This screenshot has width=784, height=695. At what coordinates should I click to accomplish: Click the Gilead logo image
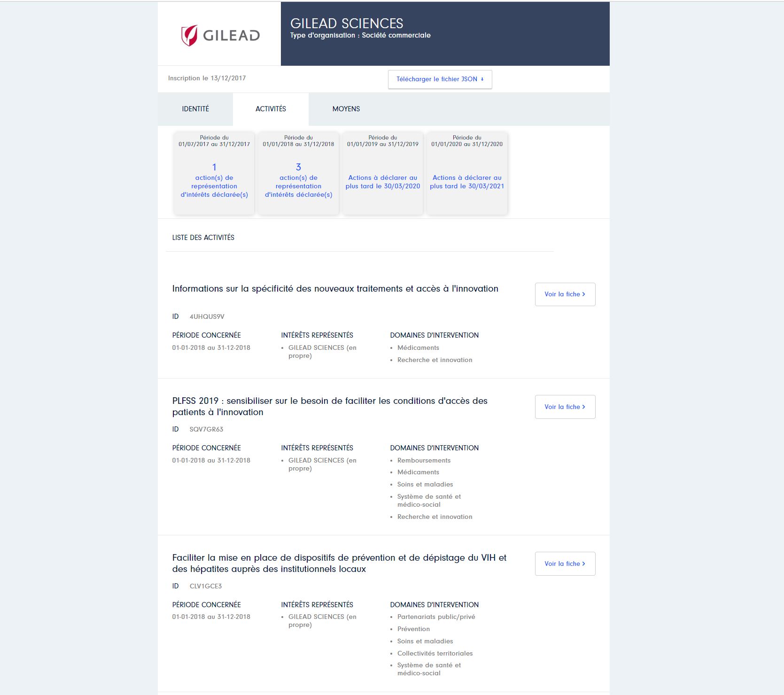click(220, 35)
